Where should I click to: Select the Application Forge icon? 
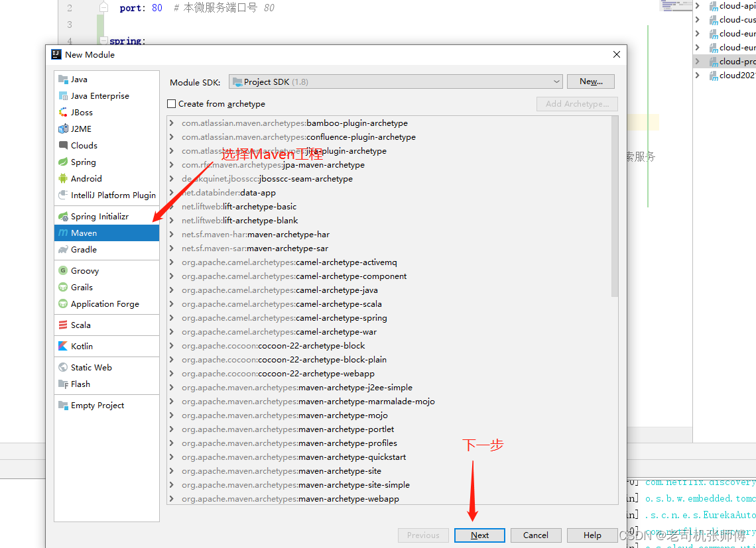coord(63,303)
